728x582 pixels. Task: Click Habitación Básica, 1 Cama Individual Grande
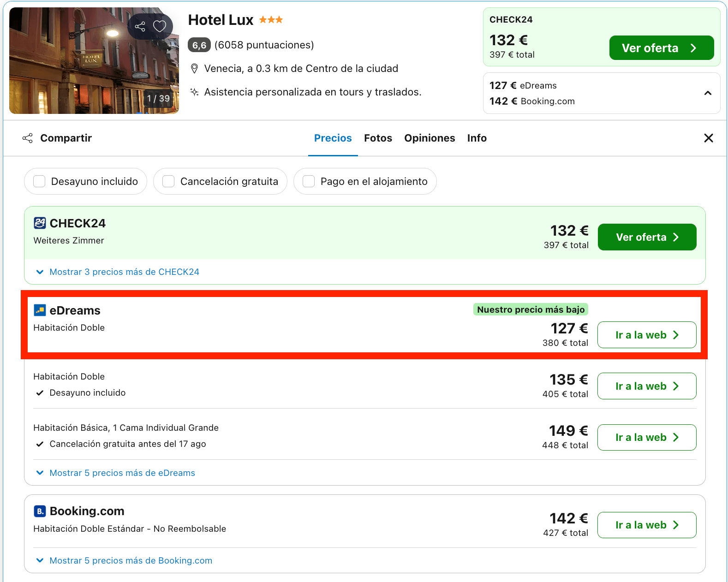[126, 428]
